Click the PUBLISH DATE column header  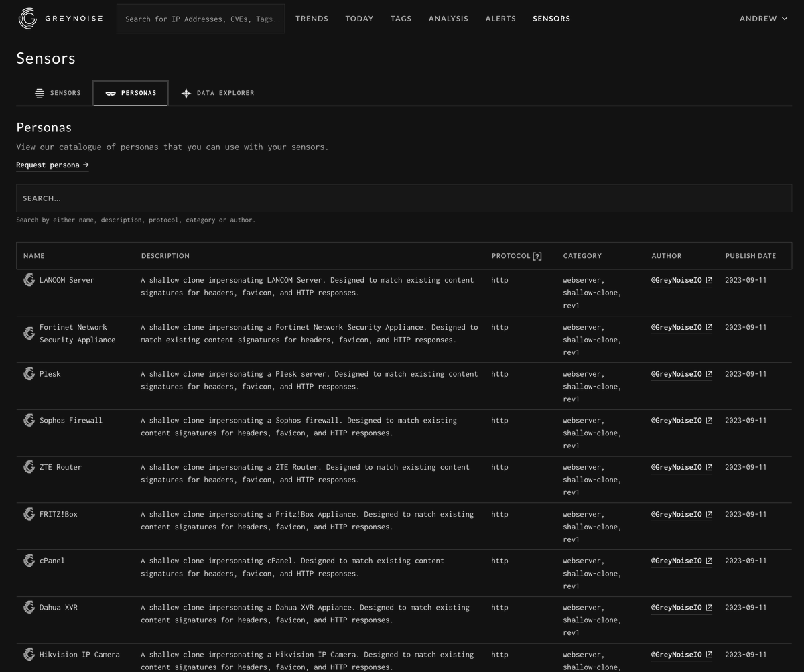click(750, 256)
